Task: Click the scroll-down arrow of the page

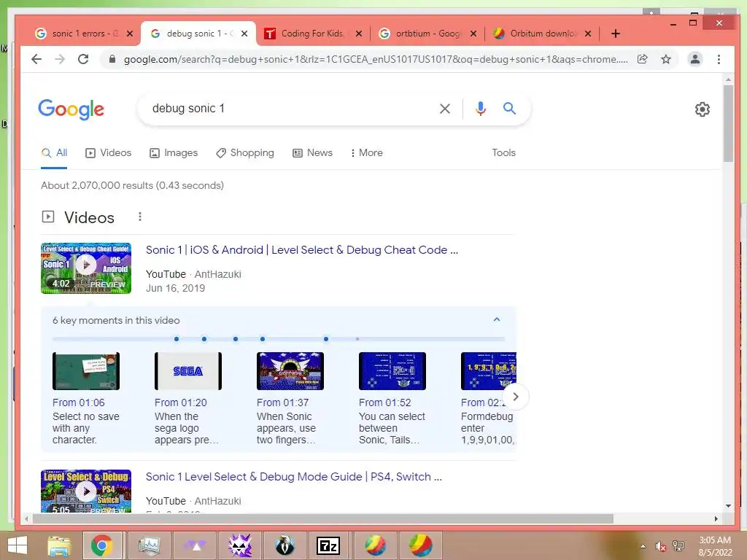Action: coord(728,506)
